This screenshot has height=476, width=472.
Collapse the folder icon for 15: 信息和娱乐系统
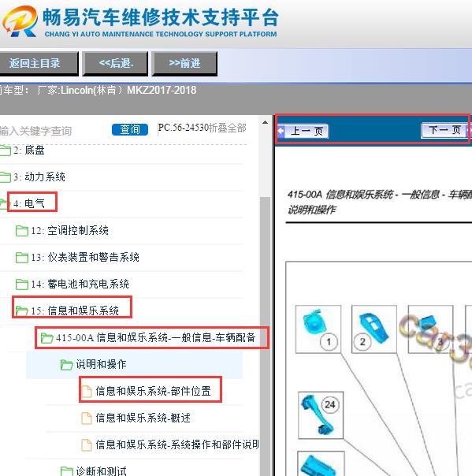click(22, 311)
